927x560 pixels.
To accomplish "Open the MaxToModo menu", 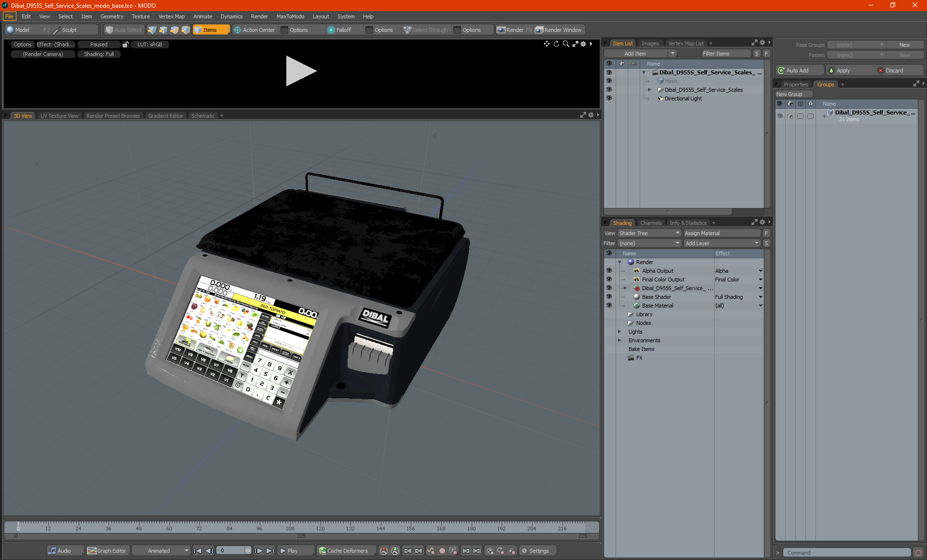I will pos(290,16).
